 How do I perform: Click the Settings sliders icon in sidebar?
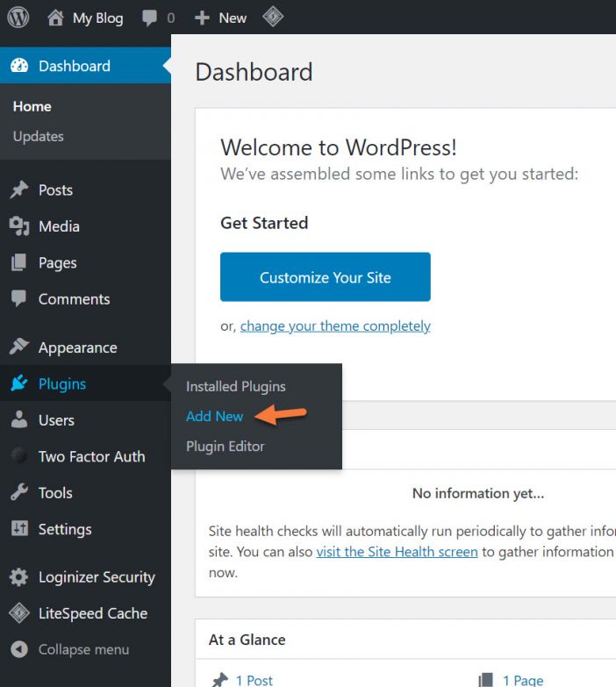tap(19, 529)
